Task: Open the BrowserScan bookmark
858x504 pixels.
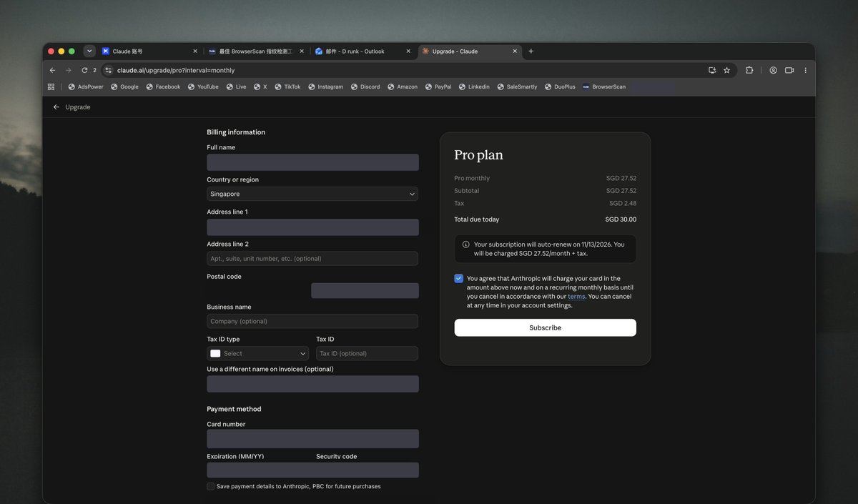Action: [x=604, y=87]
